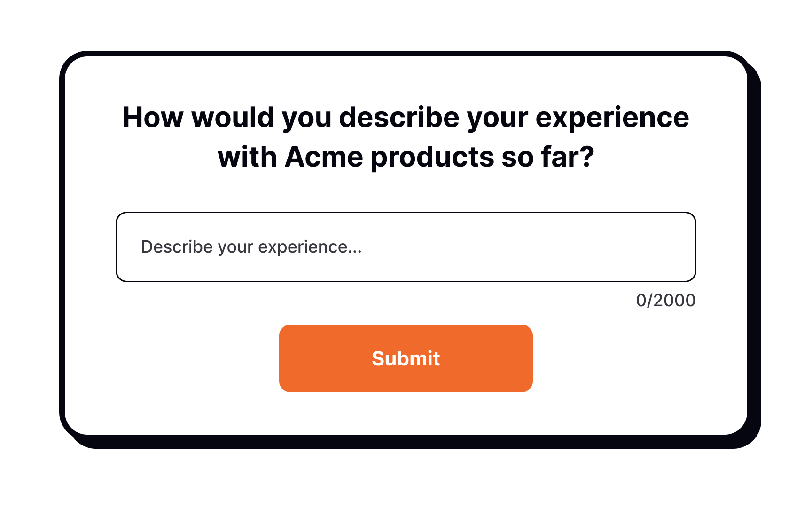The image size is (812, 508).
Task: Click the border of the text area
Action: [406, 213]
